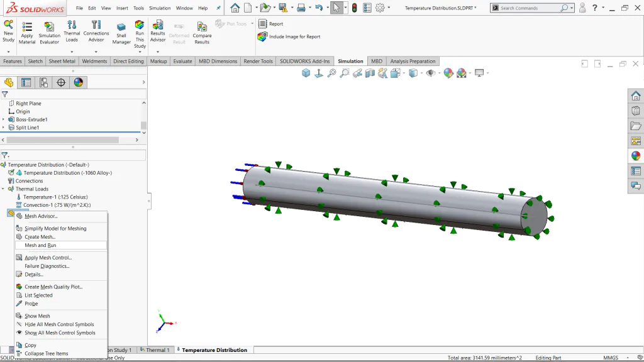Viewport: 644px width, 362px height.
Task: Expand the Thermal Loads dropdown arrow
Action: click(x=72, y=52)
